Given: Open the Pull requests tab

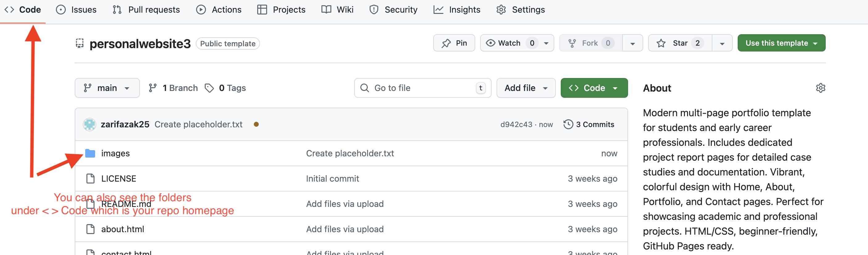Looking at the screenshot, I should tap(146, 10).
